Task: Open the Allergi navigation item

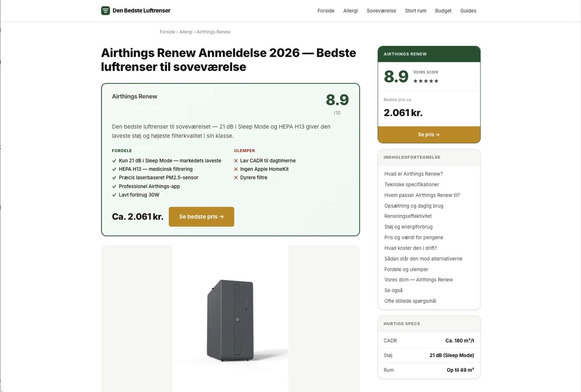Action: point(350,11)
